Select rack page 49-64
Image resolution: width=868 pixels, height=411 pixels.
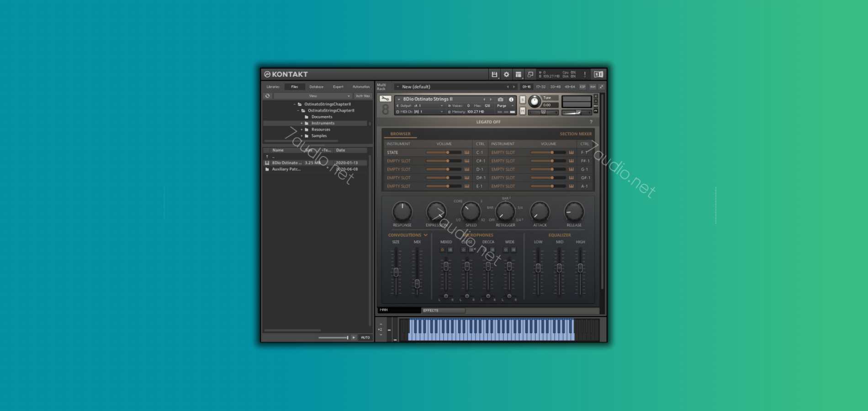pos(570,87)
